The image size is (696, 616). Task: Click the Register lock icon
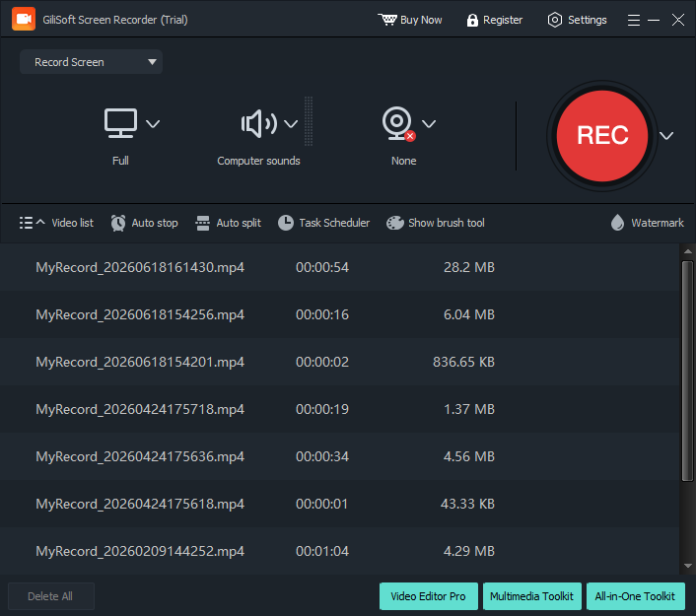[x=472, y=20]
